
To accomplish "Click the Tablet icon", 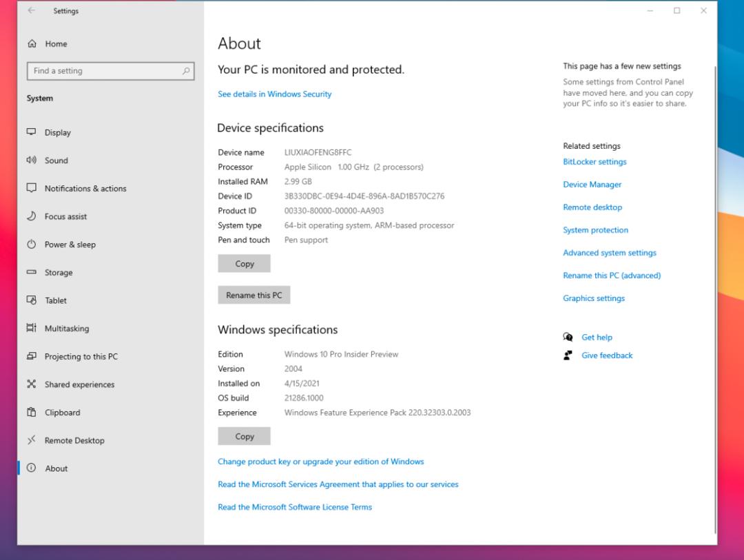I will (x=31, y=300).
